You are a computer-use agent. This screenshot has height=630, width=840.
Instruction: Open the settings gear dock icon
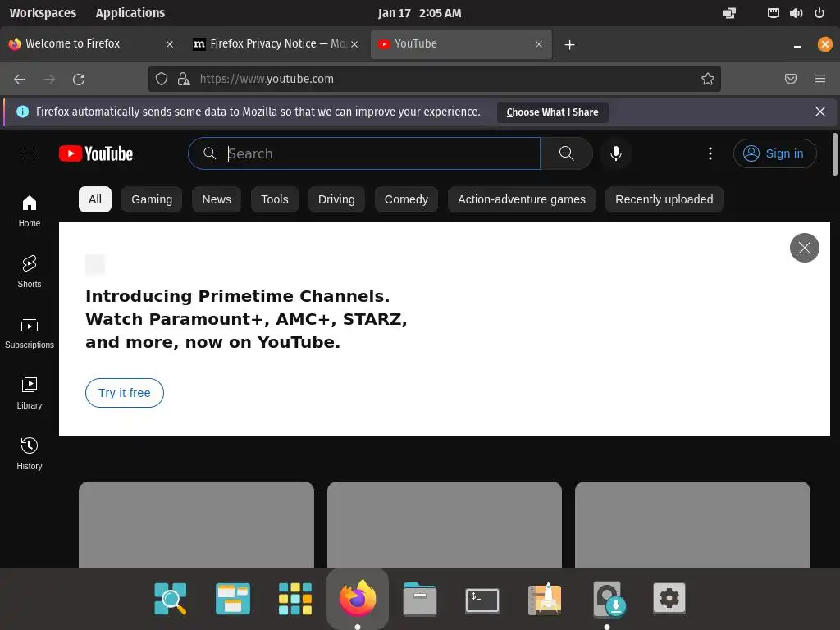point(669,598)
